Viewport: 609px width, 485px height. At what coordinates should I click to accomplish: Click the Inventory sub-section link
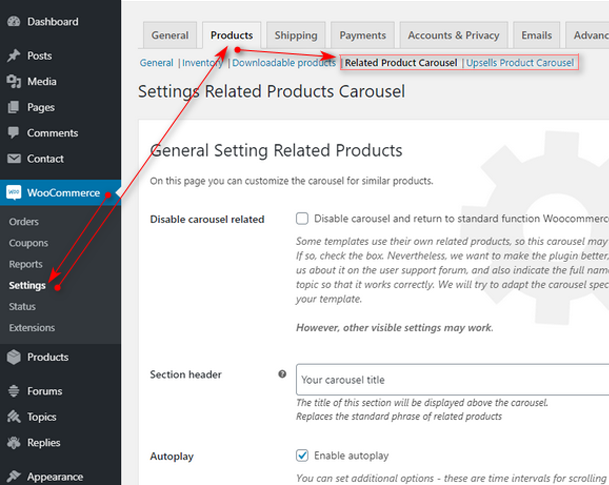coord(202,63)
